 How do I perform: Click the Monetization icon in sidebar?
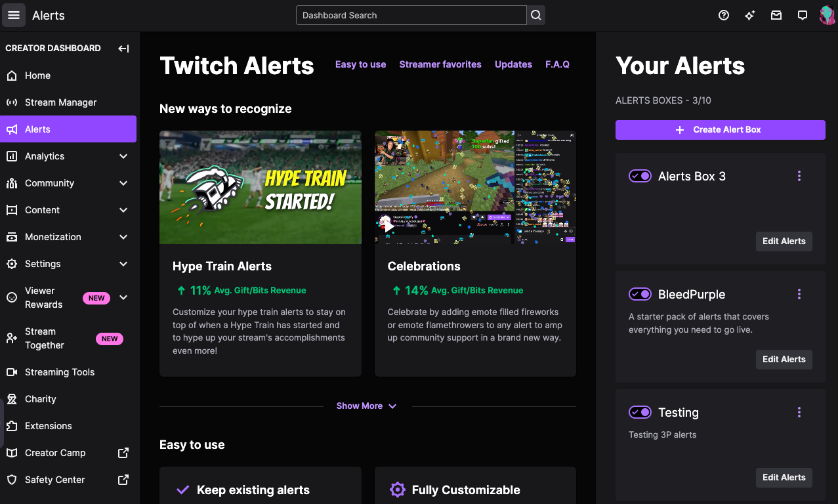12,237
